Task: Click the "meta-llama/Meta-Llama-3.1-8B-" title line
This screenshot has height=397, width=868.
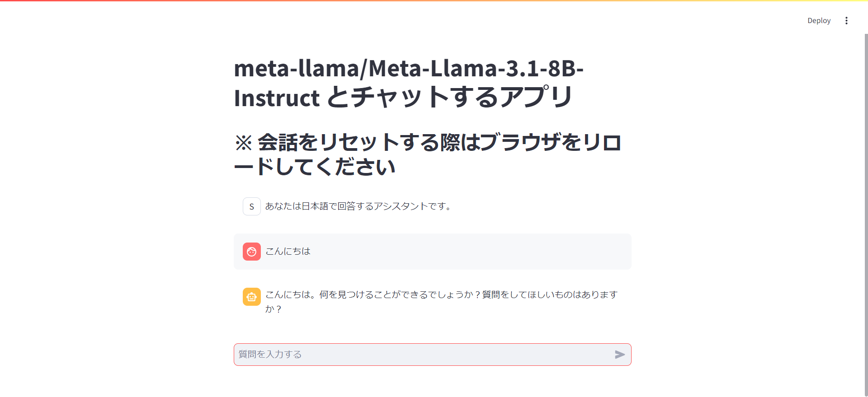Action: tap(408, 69)
